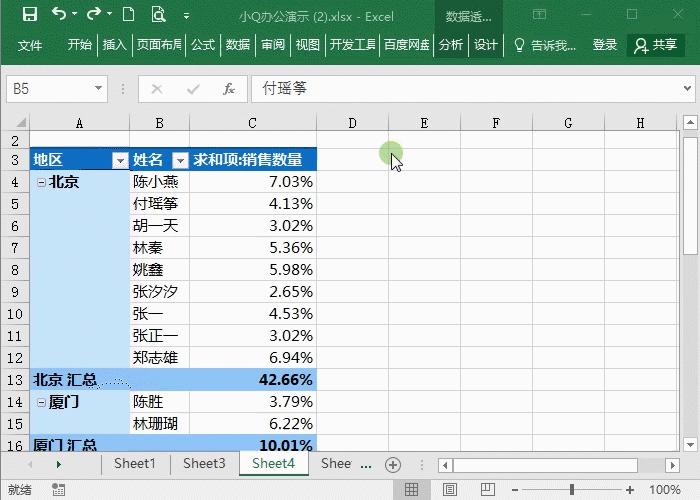Click the horizontal scrollbar right arrow
This screenshot has width=700, height=500.
pyautogui.click(x=672, y=466)
